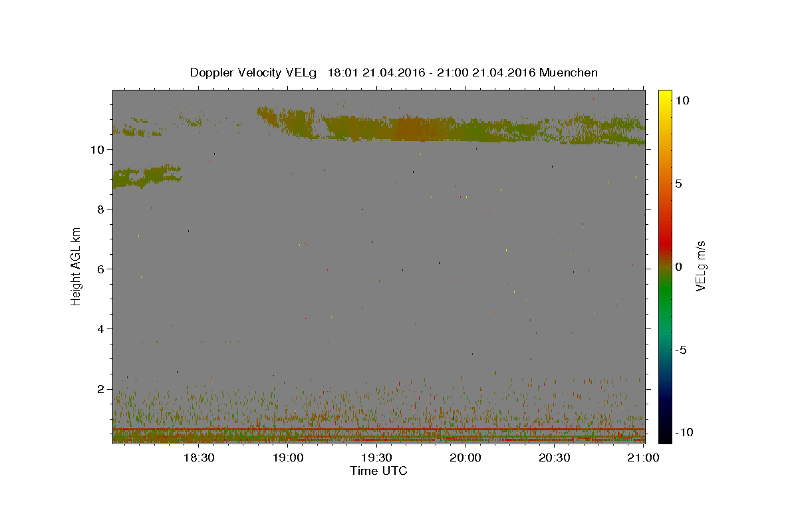Click the plot title 'Doppler Velocity VELg'
This screenshot has height=532, width=798.
254,72
